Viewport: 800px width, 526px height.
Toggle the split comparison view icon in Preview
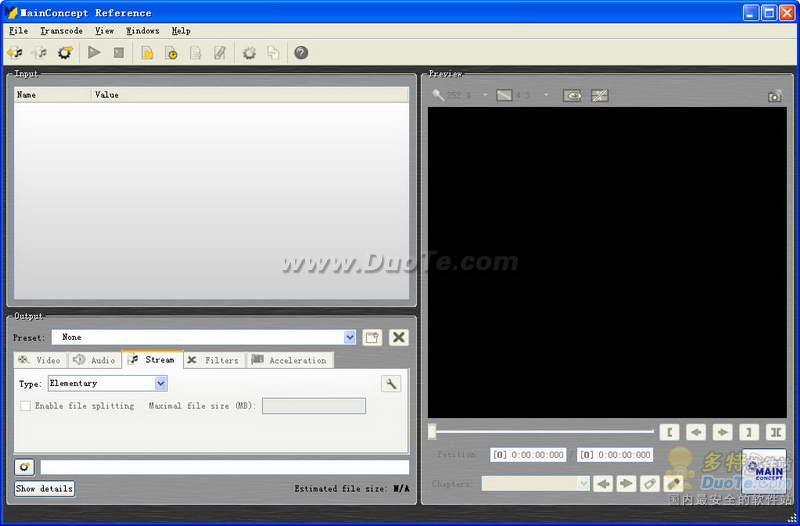[x=599, y=95]
